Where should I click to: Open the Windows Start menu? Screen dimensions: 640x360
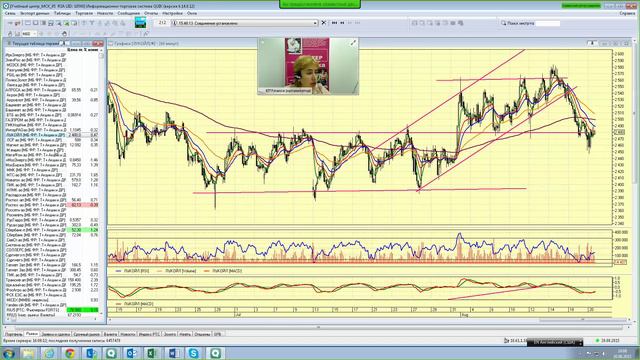click(x=9, y=353)
